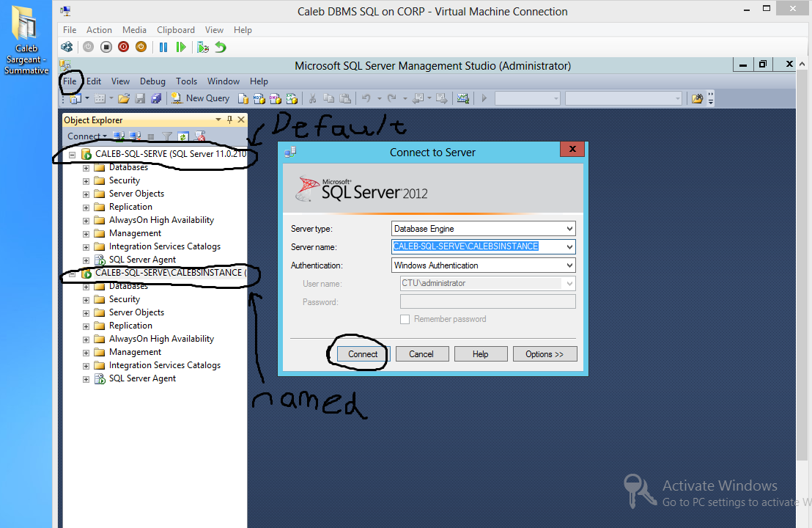Toggle the Remember password checkbox
The image size is (812, 528).
click(405, 319)
